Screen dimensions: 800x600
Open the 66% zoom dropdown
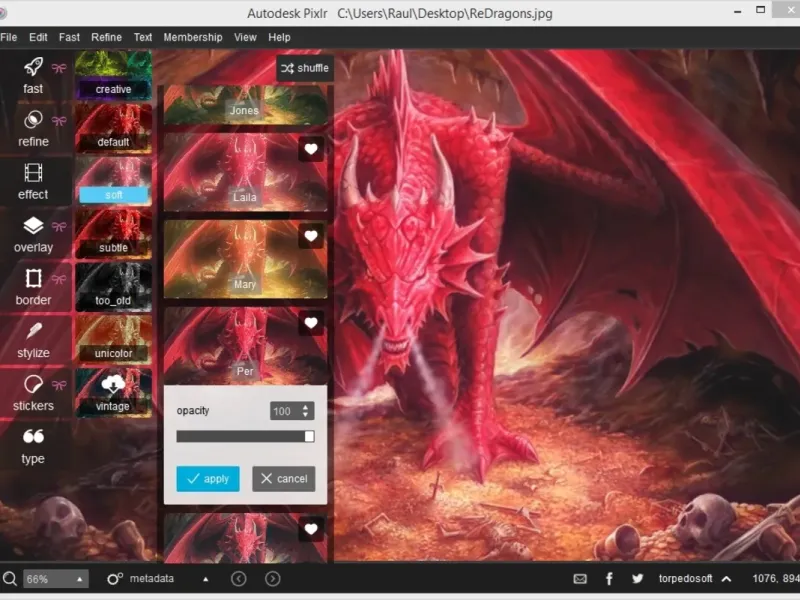(x=56, y=579)
